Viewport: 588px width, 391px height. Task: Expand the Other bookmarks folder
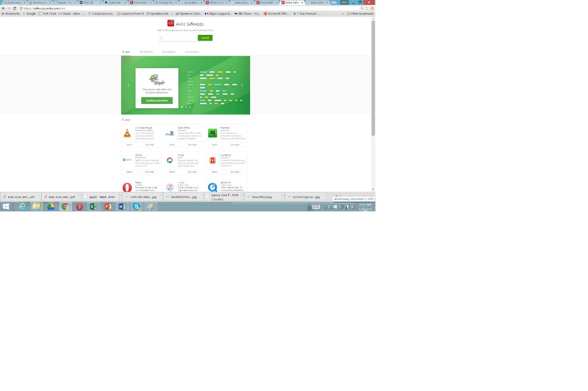coord(360,14)
